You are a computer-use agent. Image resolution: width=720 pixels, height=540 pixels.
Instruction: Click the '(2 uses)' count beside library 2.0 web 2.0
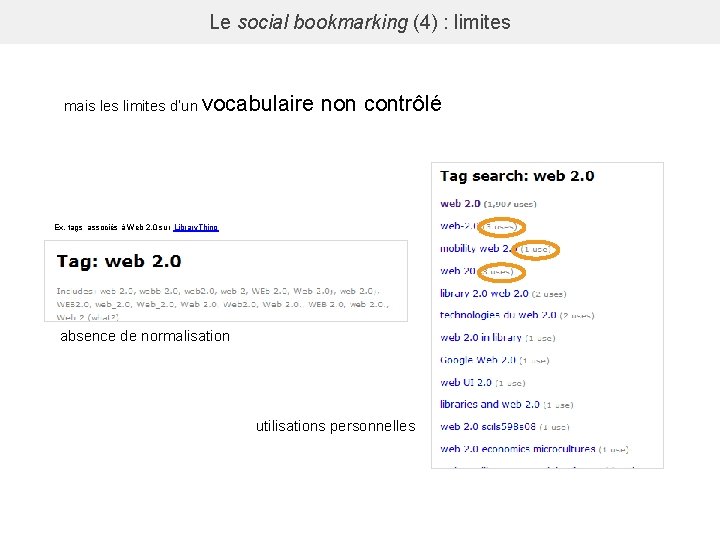[549, 294]
